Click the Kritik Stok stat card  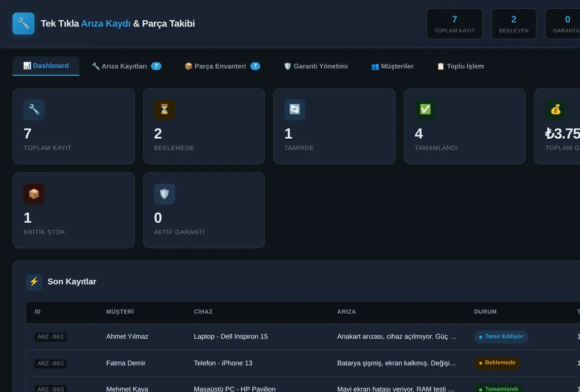coord(73,210)
